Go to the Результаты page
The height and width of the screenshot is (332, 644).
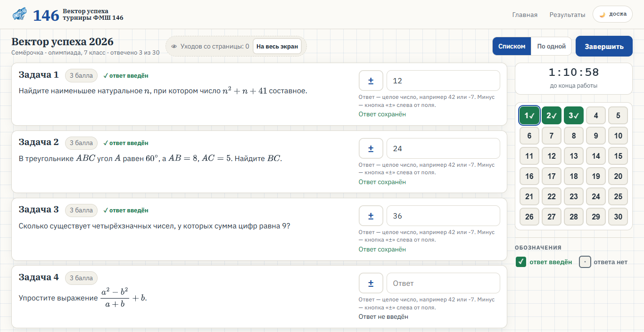[567, 15]
